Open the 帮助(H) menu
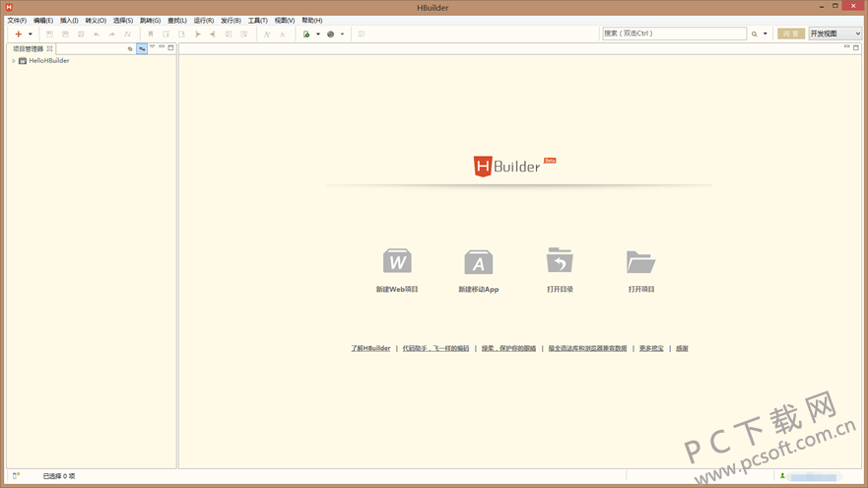Viewport: 868px width, 488px height. pyautogui.click(x=311, y=21)
